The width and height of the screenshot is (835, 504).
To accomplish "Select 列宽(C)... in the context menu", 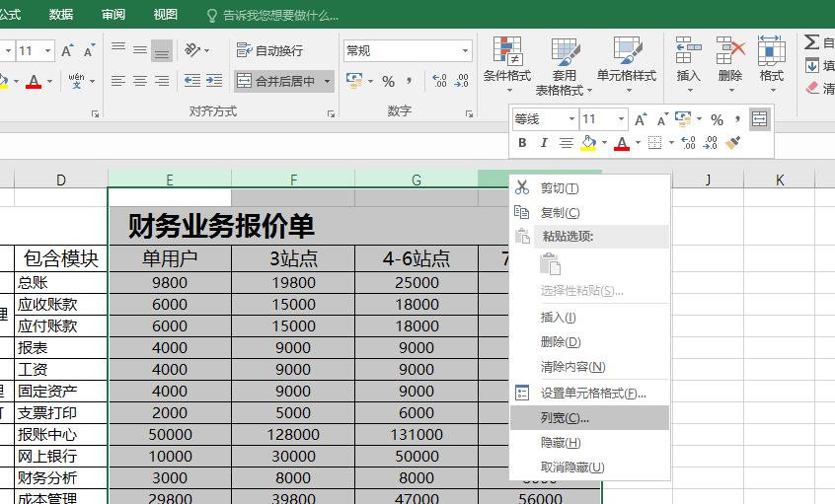I will pos(589,418).
